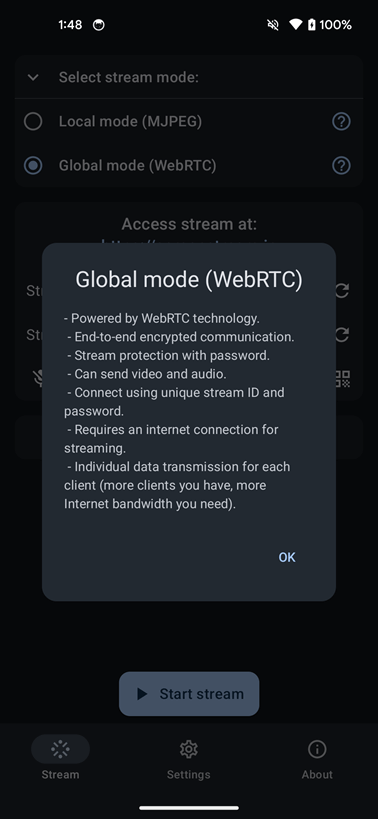This screenshot has height=819, width=378.
Task: Open the About tab
Action: point(317,758)
